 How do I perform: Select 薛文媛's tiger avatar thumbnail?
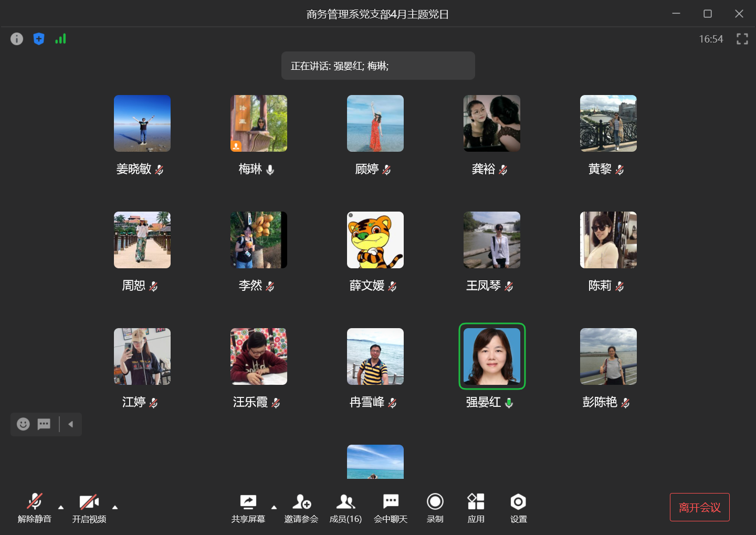click(375, 240)
